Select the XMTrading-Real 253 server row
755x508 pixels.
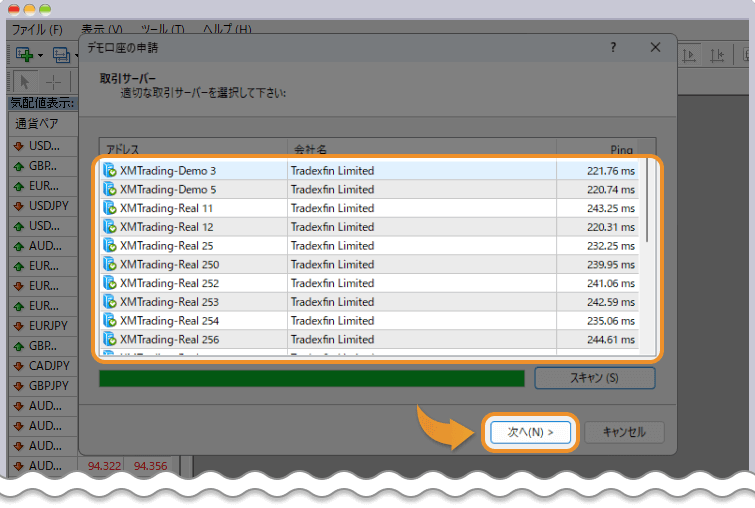tap(369, 302)
